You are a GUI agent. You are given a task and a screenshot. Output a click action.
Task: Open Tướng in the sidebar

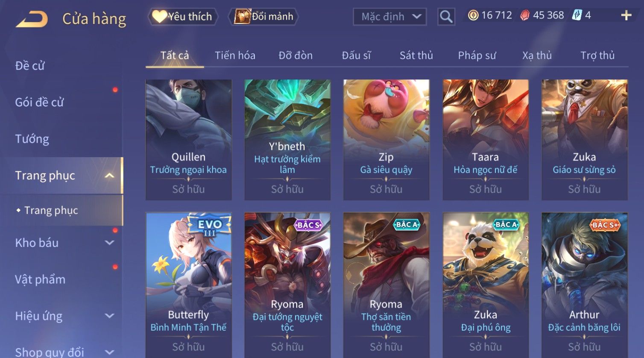32,139
